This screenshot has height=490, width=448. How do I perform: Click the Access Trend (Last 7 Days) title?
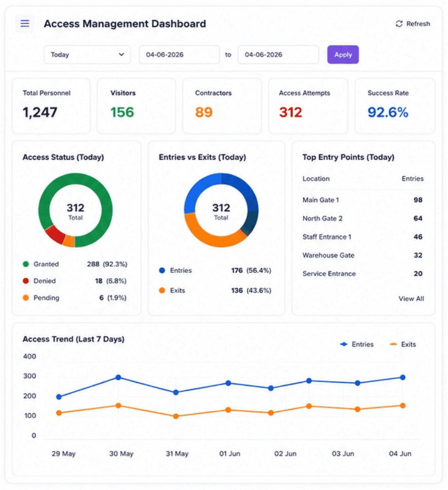pos(73,339)
